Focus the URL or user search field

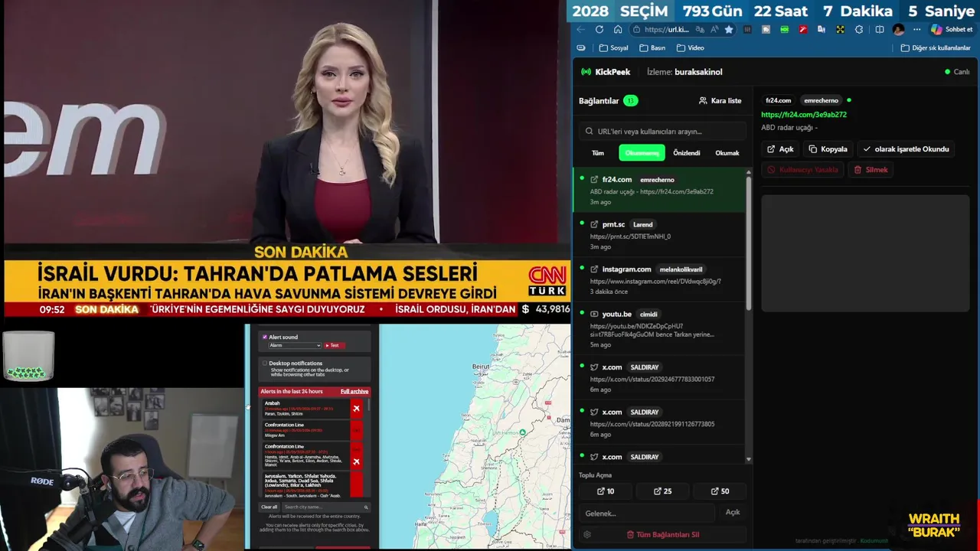pos(662,131)
